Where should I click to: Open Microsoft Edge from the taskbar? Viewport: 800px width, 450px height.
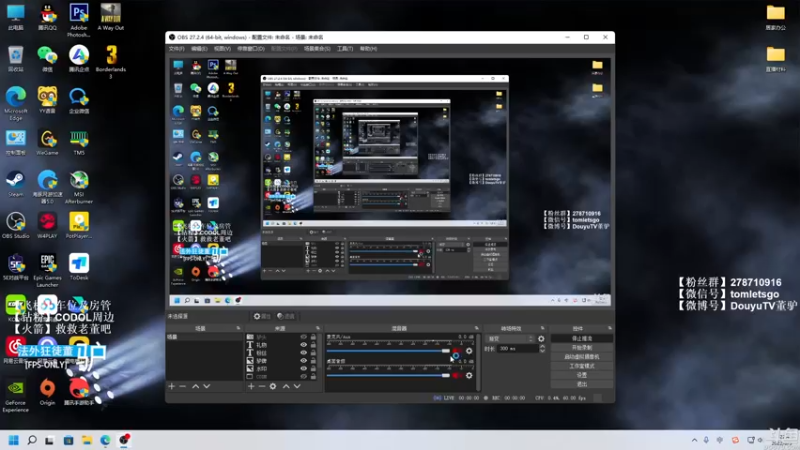pyautogui.click(x=105, y=440)
